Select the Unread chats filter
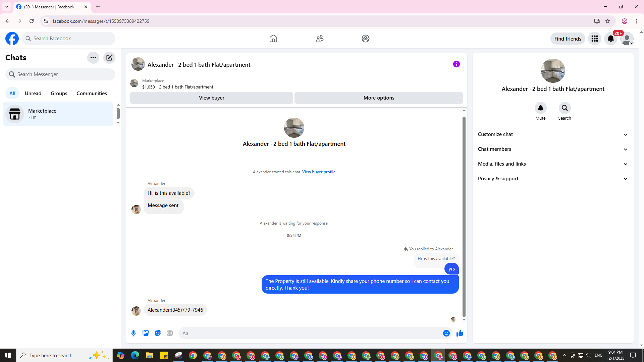Viewport: 644px width, 362px height. (x=33, y=94)
